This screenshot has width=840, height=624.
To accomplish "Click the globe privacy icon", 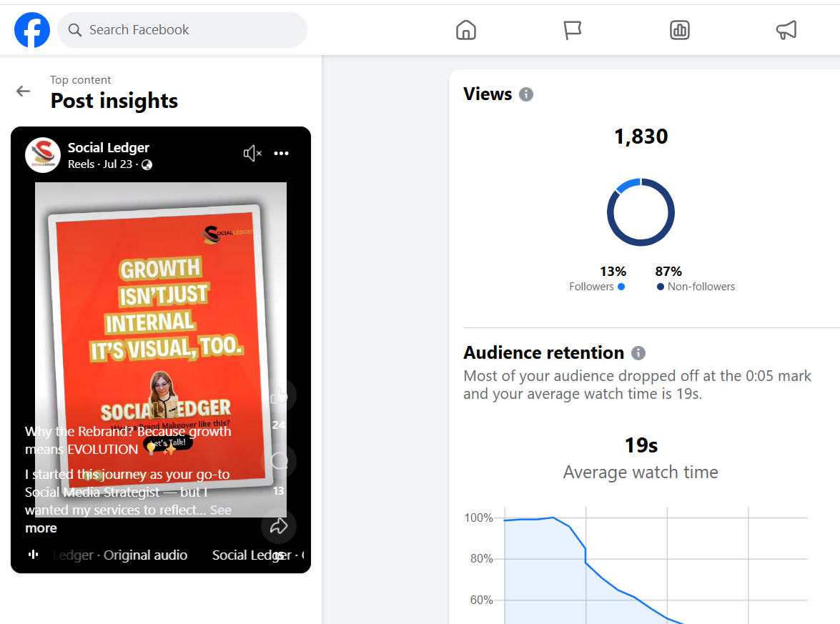I will click(147, 164).
